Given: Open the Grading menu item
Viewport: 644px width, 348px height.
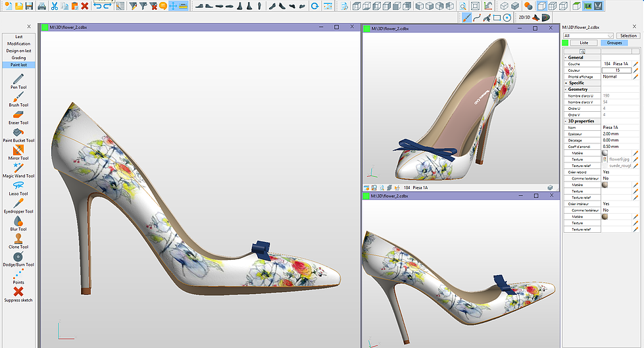Looking at the screenshot, I should [18, 58].
